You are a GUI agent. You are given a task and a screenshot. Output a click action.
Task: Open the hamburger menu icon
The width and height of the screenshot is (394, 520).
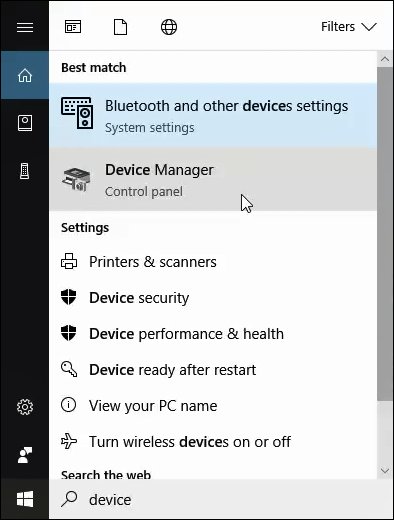[25, 27]
